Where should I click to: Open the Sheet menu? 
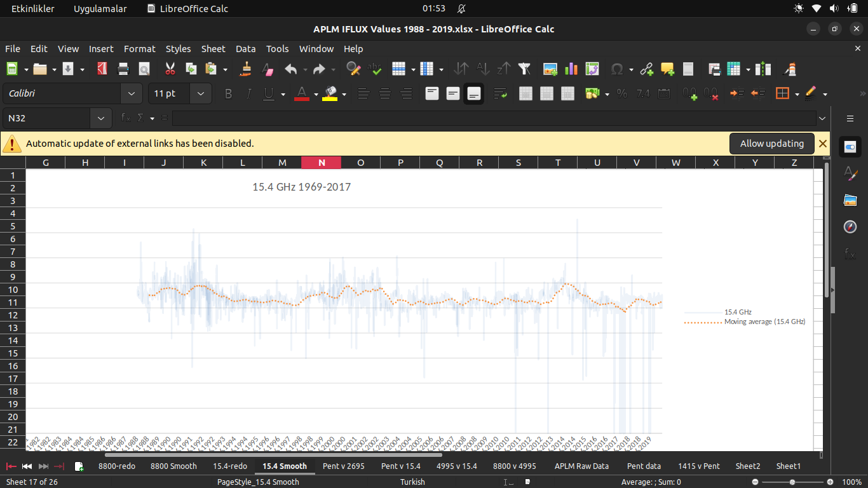pos(213,48)
